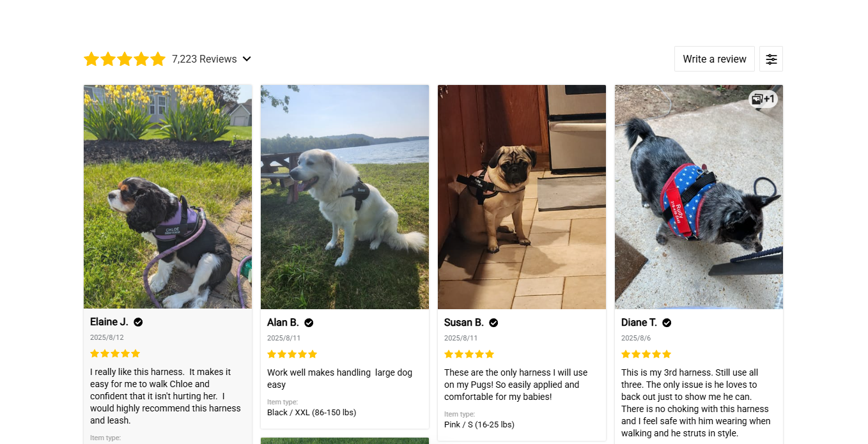Click Susan B.'s verified buyer badge
The height and width of the screenshot is (444, 868).
point(493,323)
